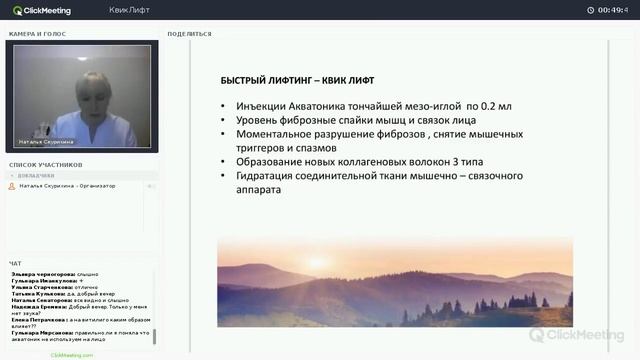The image size is (640, 360).
Task: Click Гульнара Иманкулова's + chat message
Action: [x=47, y=281]
